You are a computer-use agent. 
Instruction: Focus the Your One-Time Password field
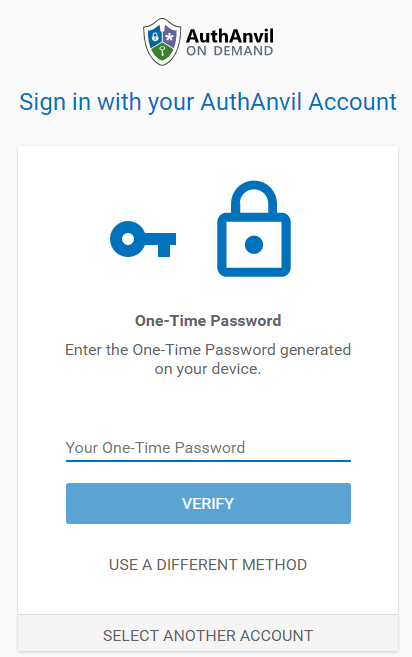point(208,447)
